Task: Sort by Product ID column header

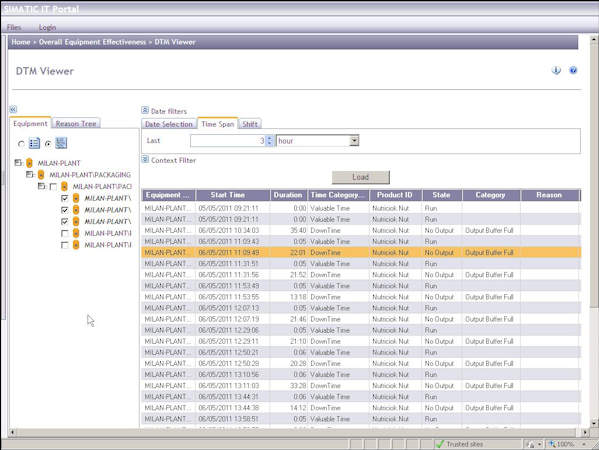Action: [396, 195]
